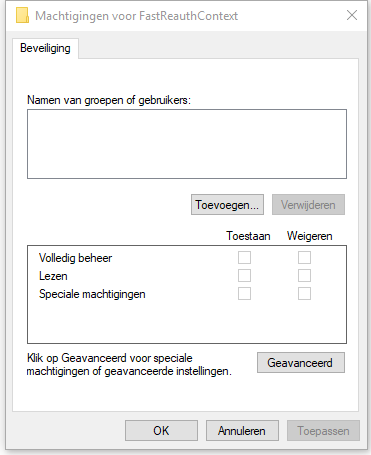Enable Toestaan checkbox for Lezen

pyautogui.click(x=244, y=276)
